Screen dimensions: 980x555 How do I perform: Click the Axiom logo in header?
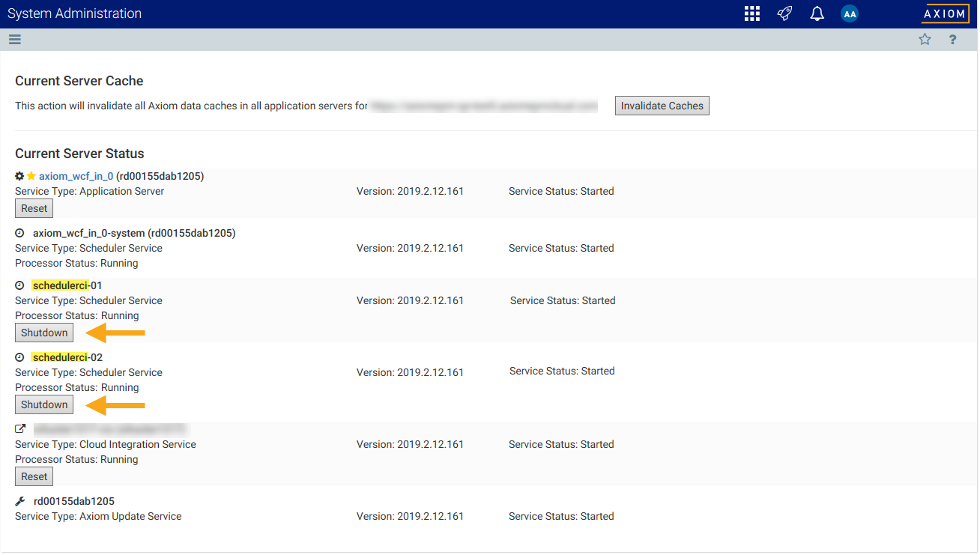tap(945, 13)
